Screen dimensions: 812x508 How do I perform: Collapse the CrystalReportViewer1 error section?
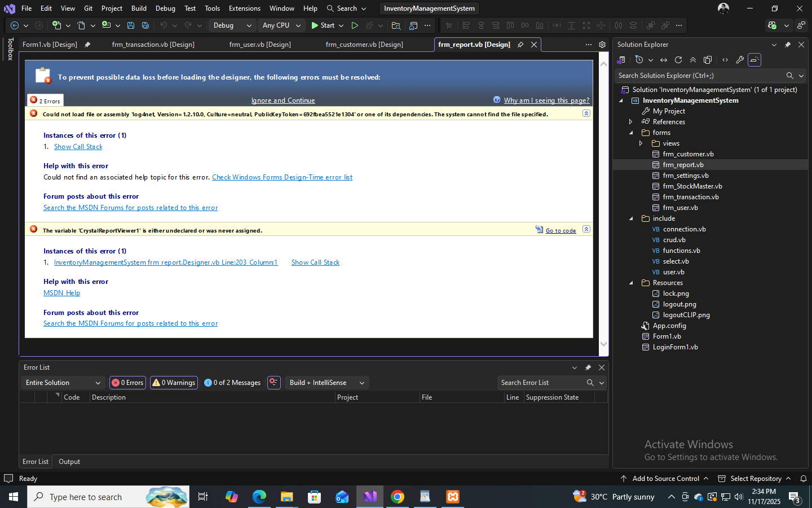(586, 229)
